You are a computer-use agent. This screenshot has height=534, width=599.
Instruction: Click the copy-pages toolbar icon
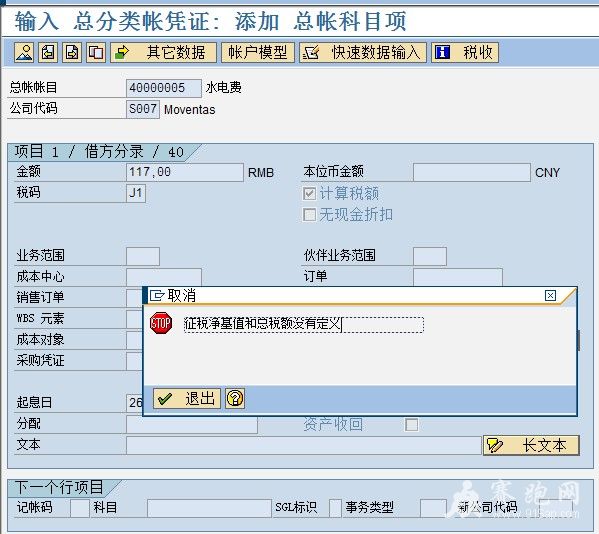tap(96, 52)
